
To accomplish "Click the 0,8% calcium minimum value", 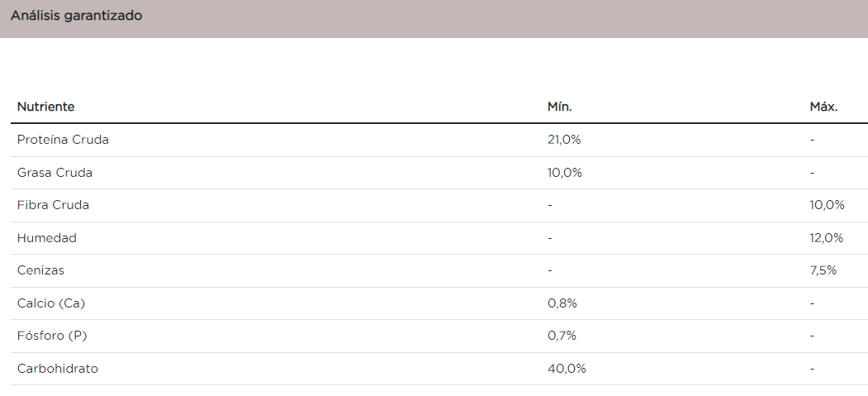I will (x=562, y=303).
